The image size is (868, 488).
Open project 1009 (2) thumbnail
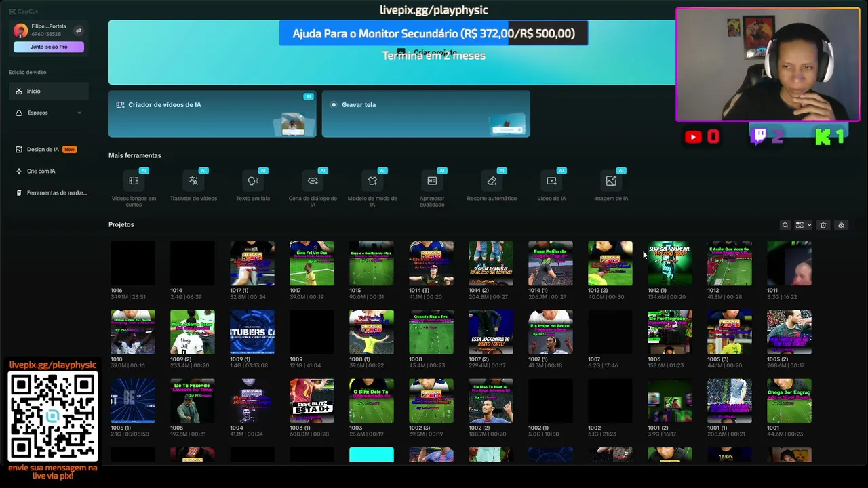(x=193, y=332)
